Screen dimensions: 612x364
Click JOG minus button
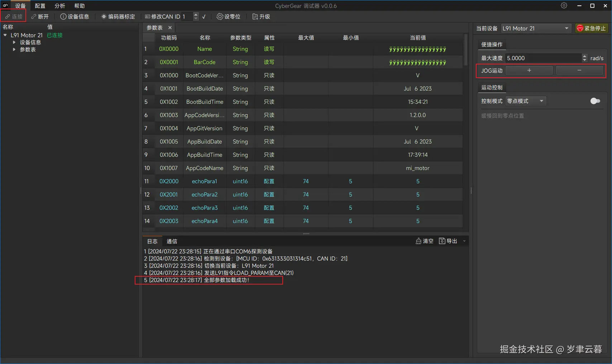pyautogui.click(x=579, y=71)
